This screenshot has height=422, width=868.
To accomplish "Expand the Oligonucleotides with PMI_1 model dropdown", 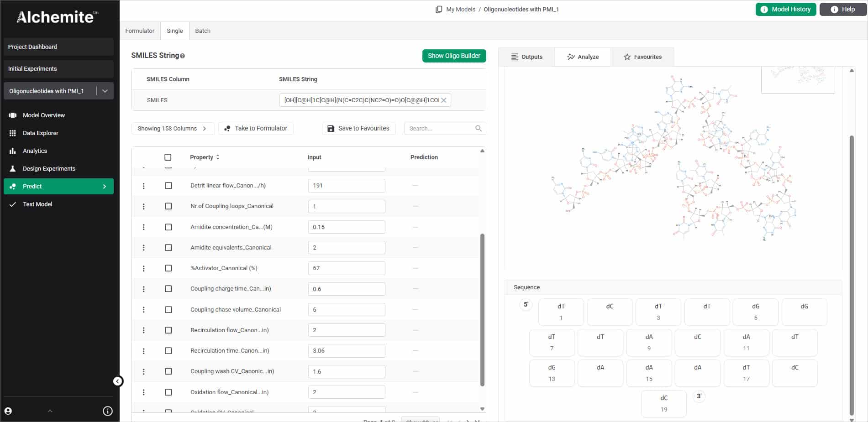I will 105,91.
